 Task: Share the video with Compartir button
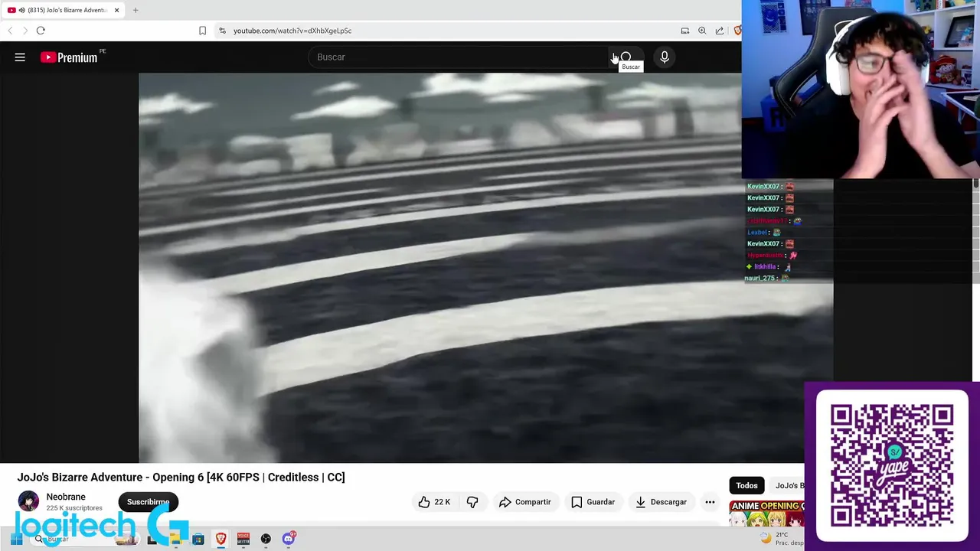(524, 502)
